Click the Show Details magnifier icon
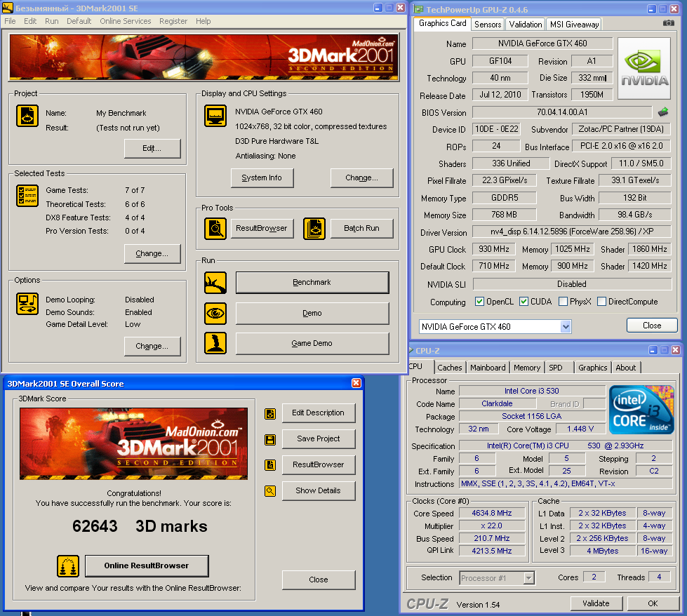The image size is (687, 616). (x=270, y=491)
